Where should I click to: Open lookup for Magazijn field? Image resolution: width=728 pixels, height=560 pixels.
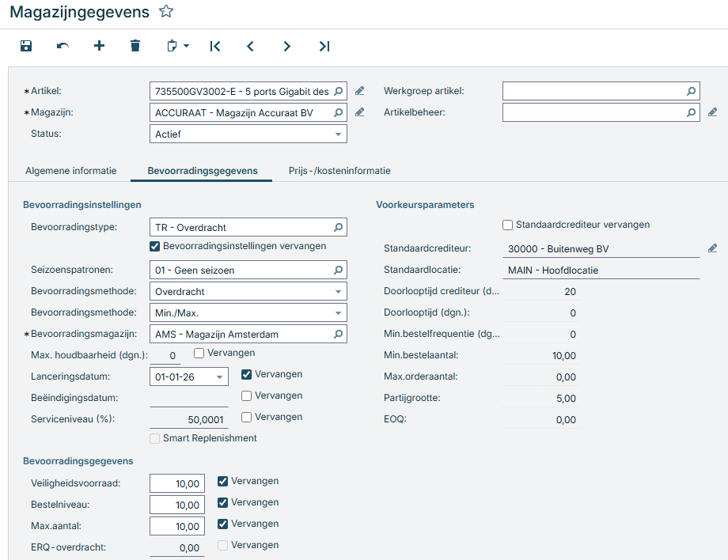339,112
